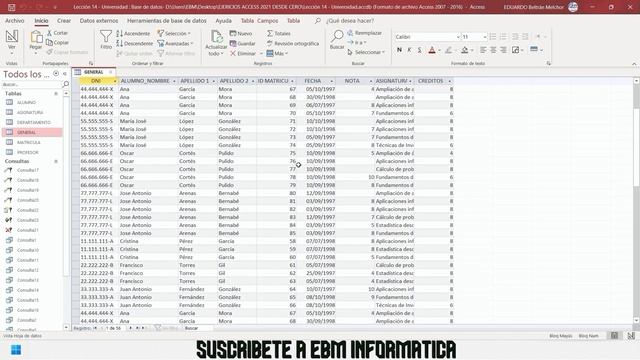Center align text
Screen dimensions: 640x360
[493, 50]
